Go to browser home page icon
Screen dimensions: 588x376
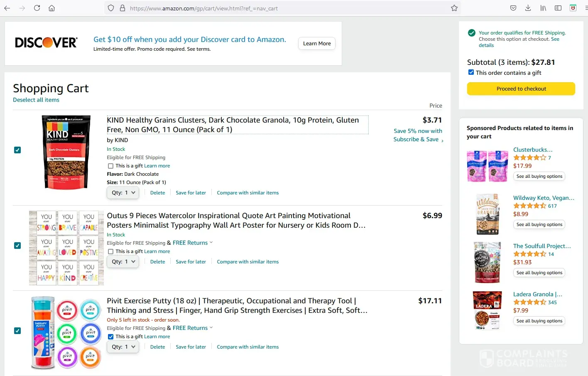click(51, 8)
